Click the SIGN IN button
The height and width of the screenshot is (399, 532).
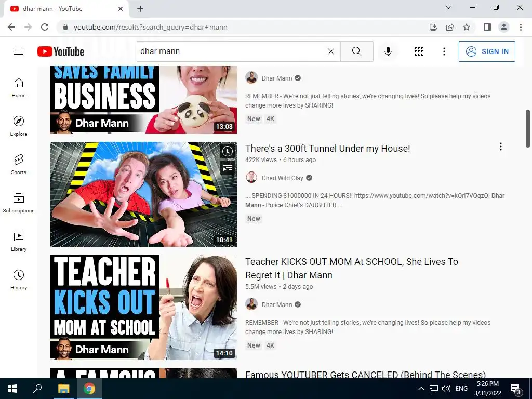487,51
